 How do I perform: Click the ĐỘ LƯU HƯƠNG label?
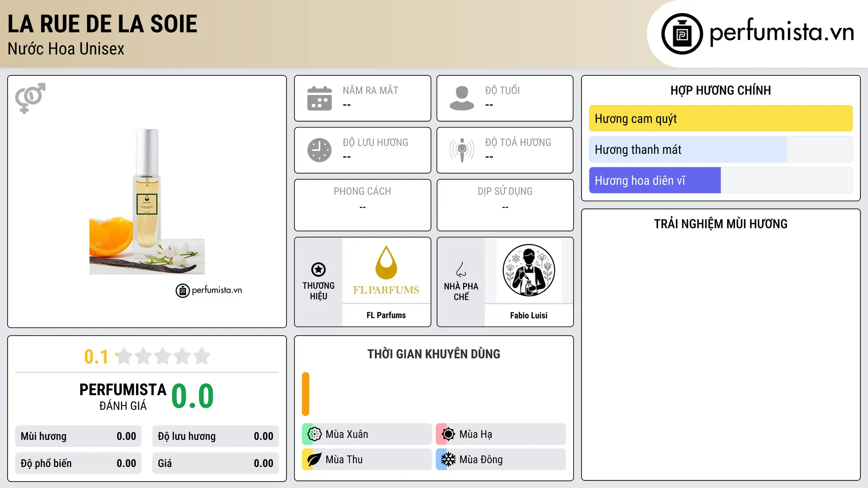click(376, 142)
